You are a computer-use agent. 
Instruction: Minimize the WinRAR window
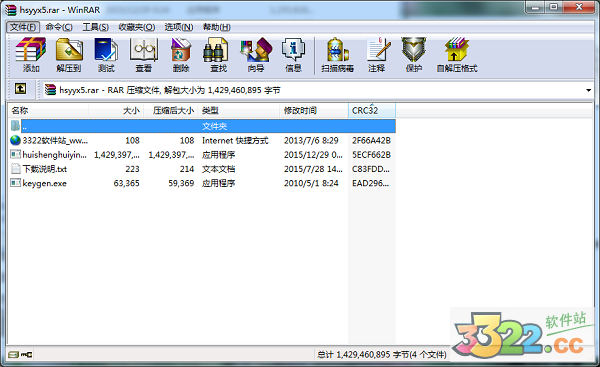(x=535, y=7)
